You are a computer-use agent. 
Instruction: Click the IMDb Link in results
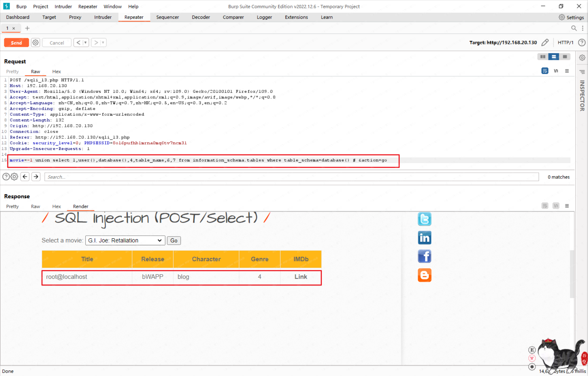[x=301, y=277]
